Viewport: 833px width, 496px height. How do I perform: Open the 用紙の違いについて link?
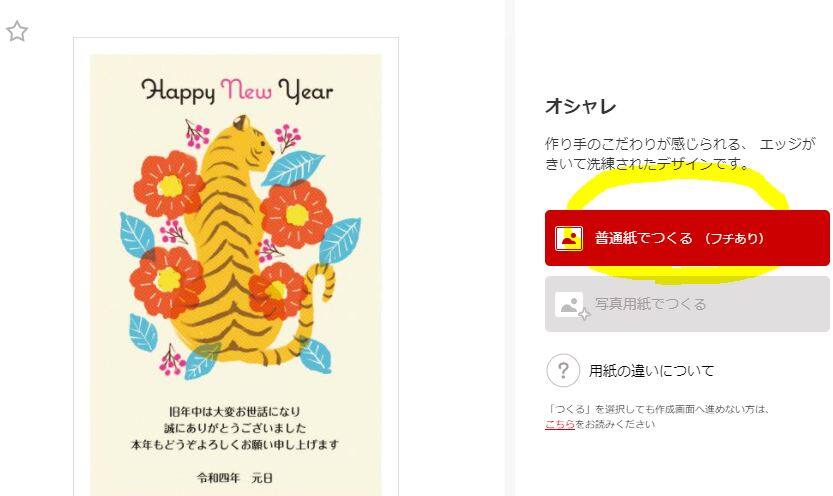(x=651, y=371)
